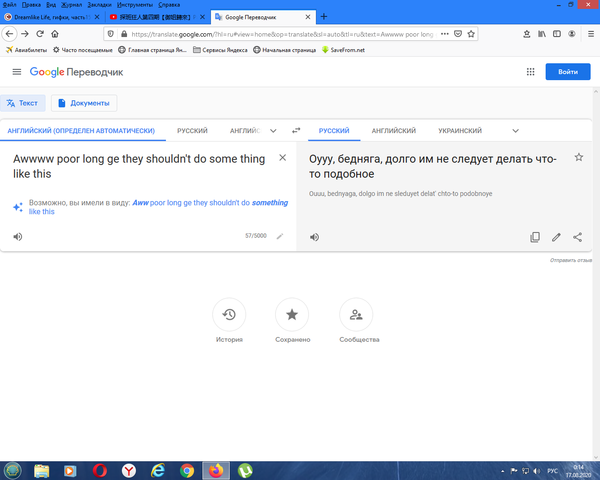
Task: Copy the translation to clipboard
Action: (535, 237)
